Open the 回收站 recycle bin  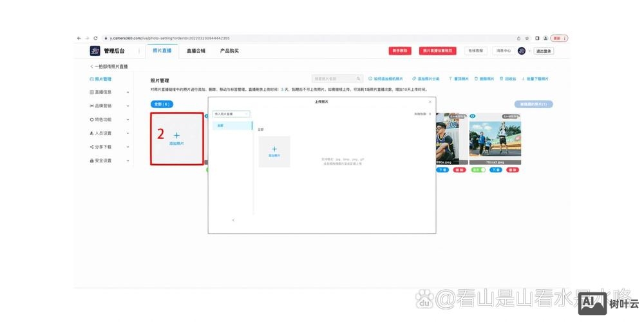click(x=508, y=79)
